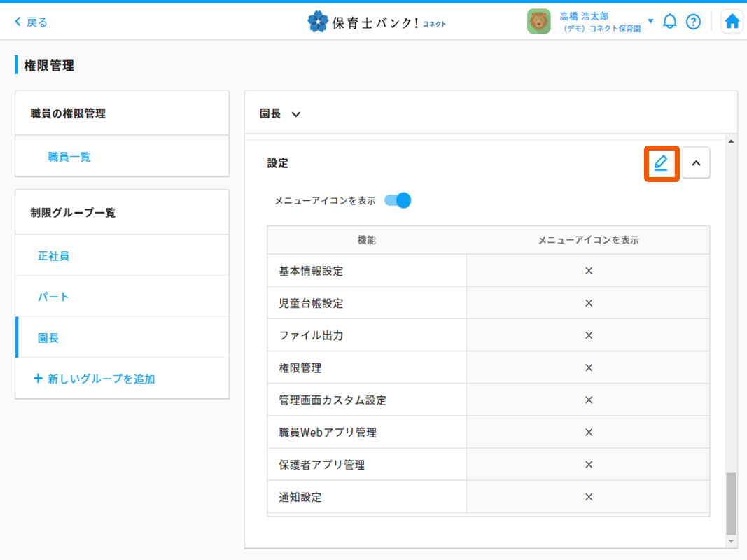The height and width of the screenshot is (560, 747).
Task: Go to home via house icon
Action: click(732, 22)
